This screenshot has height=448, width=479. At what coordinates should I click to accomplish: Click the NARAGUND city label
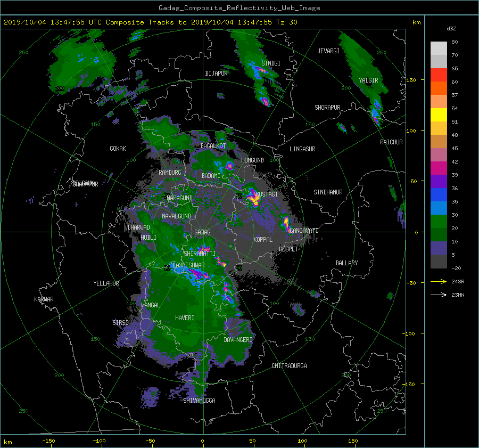click(x=180, y=198)
